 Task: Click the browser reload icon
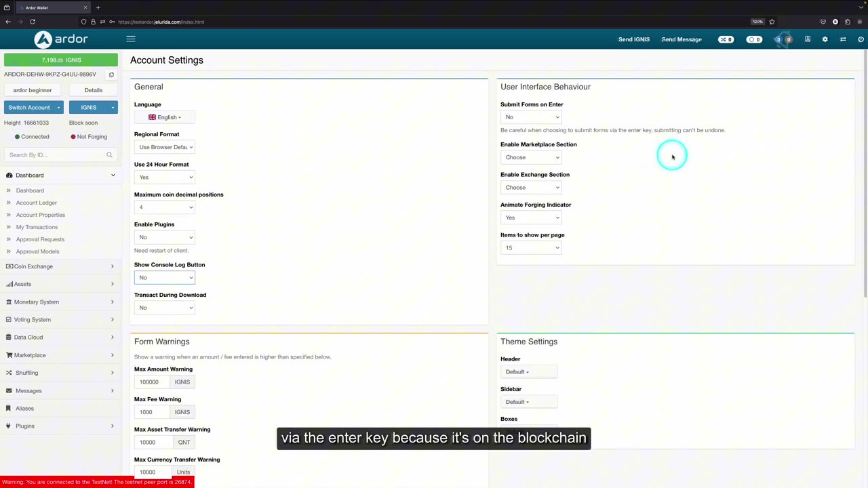[32, 22]
